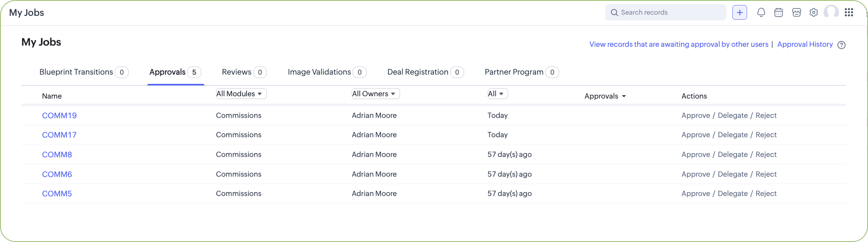Open the settings gear icon
Image resolution: width=868 pixels, height=242 pixels.
814,12
